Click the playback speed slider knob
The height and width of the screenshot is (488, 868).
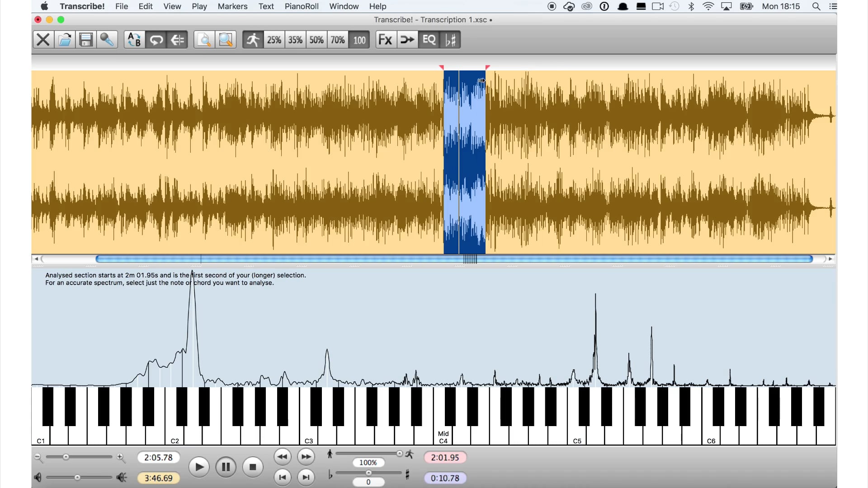coord(400,454)
